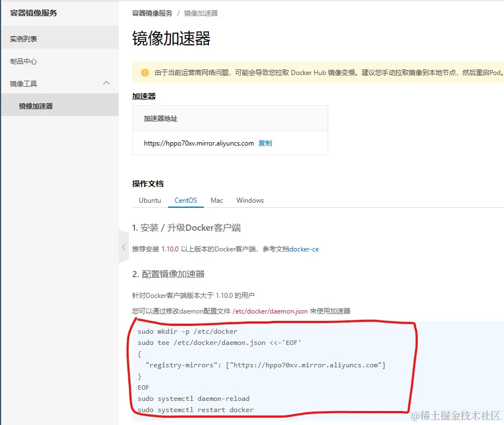
Task: Click the registry-mirrors code line
Action: pos(265,365)
